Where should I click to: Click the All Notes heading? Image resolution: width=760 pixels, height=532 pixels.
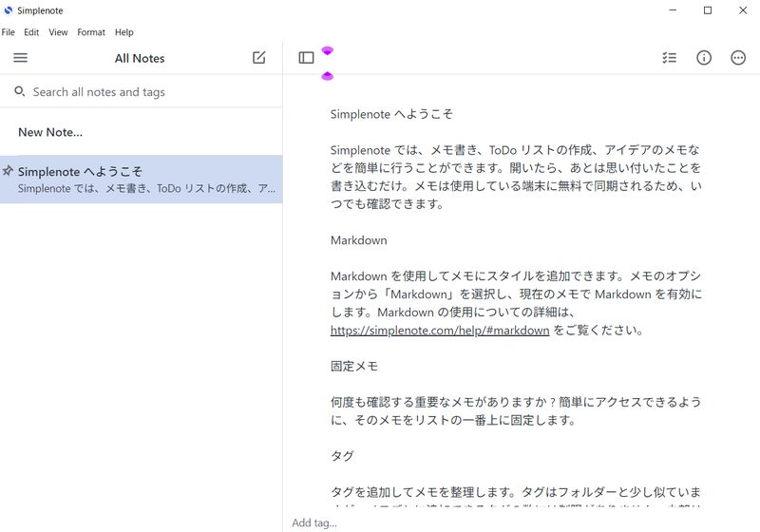point(140,58)
